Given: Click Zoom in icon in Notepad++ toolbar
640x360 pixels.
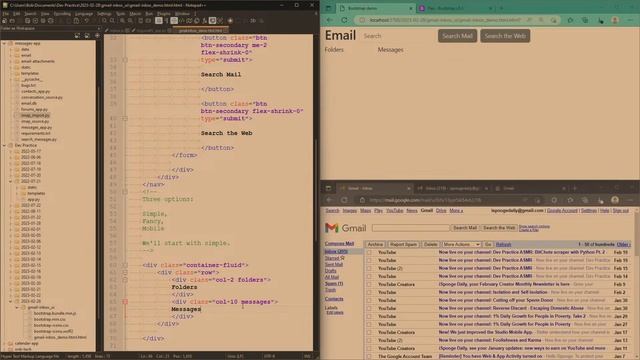Looking at the screenshot, I should pos(122,21).
